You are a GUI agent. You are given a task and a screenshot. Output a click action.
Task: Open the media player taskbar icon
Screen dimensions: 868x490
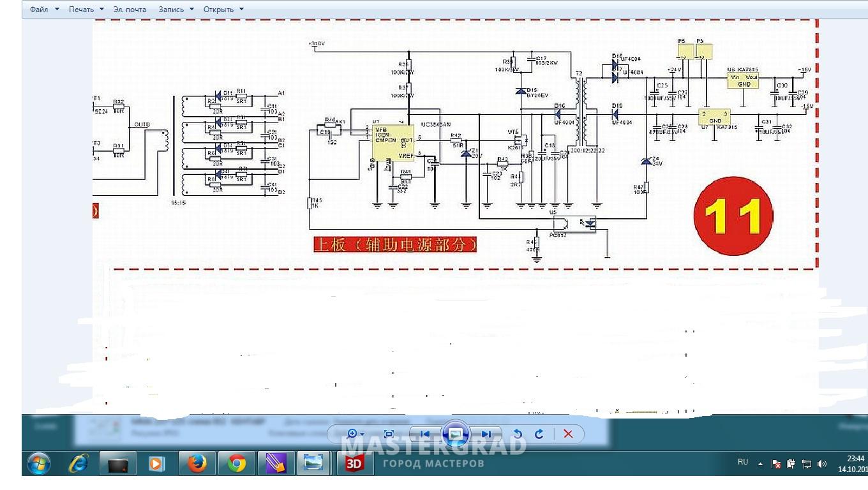click(x=156, y=464)
